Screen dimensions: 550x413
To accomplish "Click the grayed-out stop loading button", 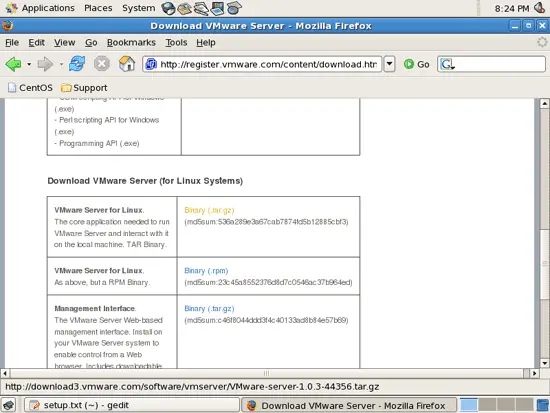I will click(x=102, y=64).
